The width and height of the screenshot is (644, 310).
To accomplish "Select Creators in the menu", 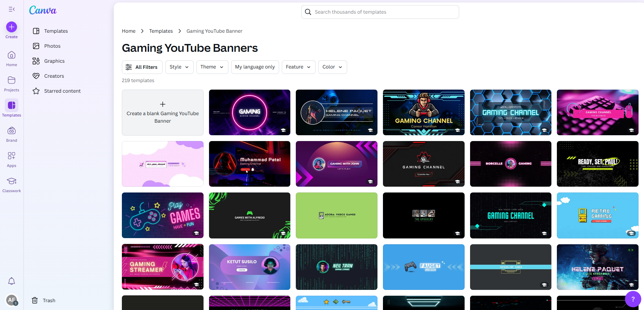I will 54,76.
